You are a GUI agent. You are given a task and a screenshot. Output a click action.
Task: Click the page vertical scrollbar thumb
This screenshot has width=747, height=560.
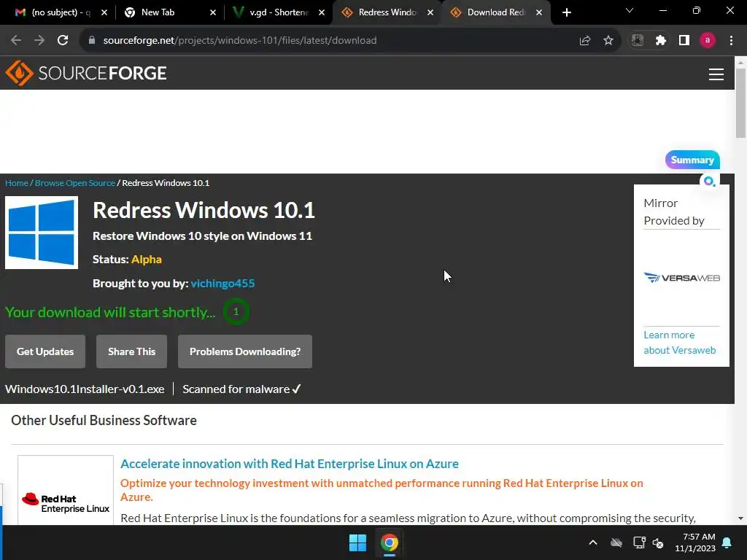pos(740,103)
